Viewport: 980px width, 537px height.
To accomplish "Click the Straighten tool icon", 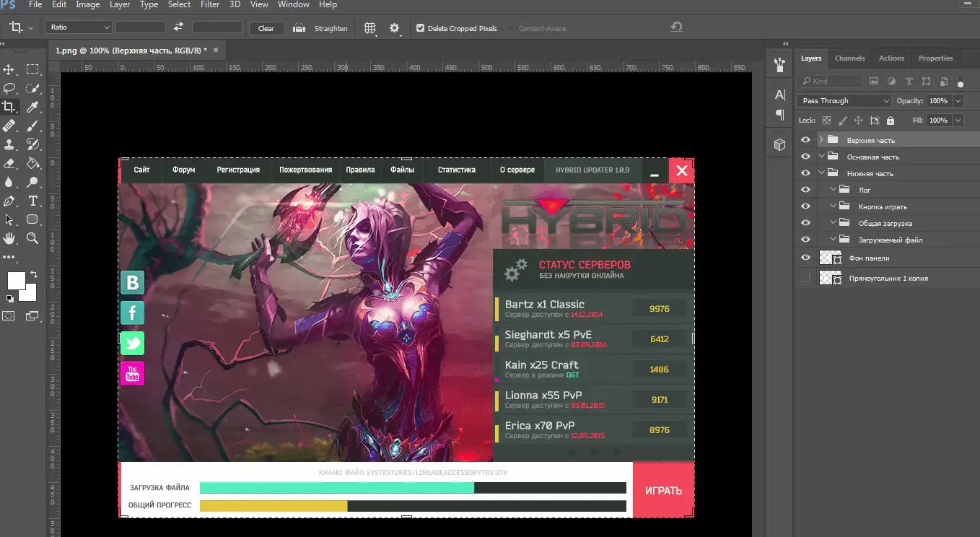I will click(299, 28).
